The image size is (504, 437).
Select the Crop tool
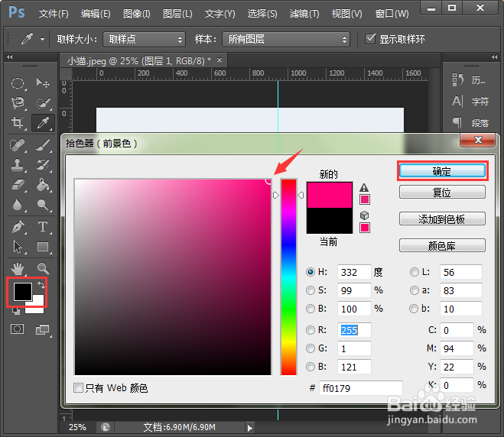point(18,123)
